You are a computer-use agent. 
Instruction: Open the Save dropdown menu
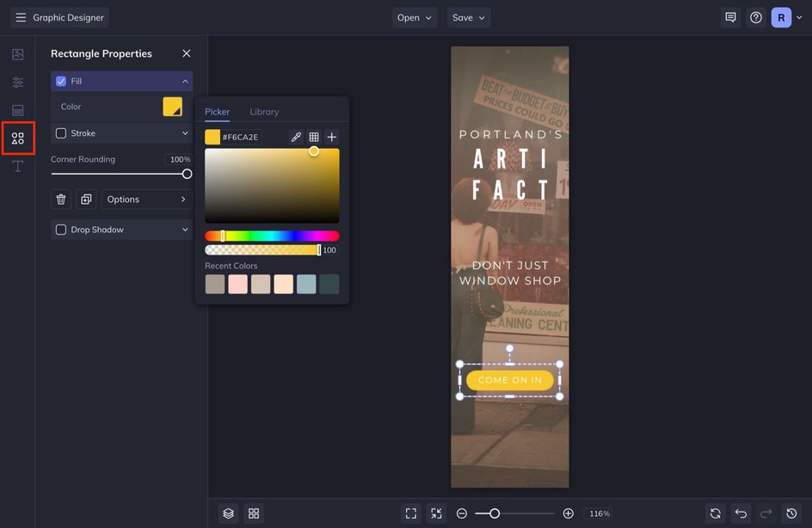coord(469,17)
